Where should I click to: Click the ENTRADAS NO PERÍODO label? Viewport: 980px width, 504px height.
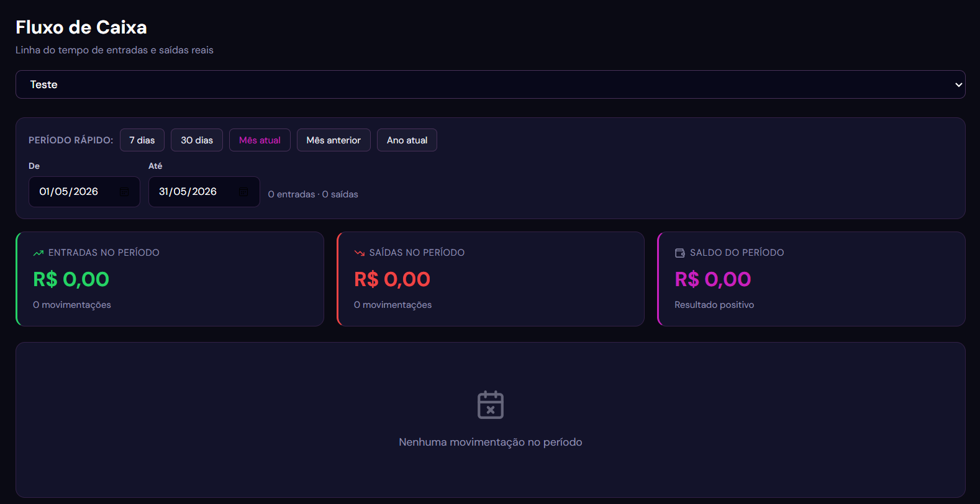tap(104, 253)
